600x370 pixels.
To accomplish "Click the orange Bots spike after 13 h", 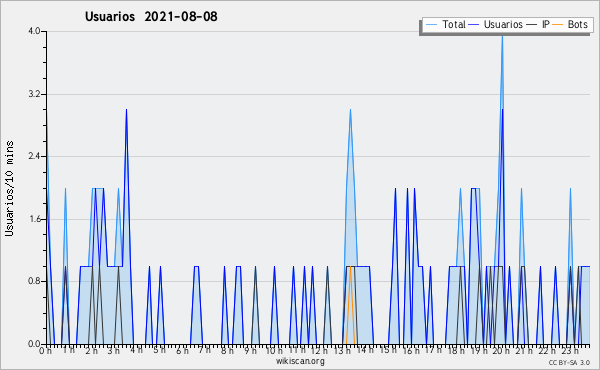I will click(350, 305).
